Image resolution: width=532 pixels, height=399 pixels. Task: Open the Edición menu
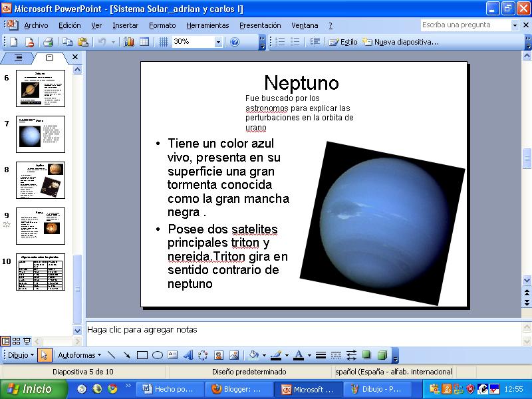point(70,25)
